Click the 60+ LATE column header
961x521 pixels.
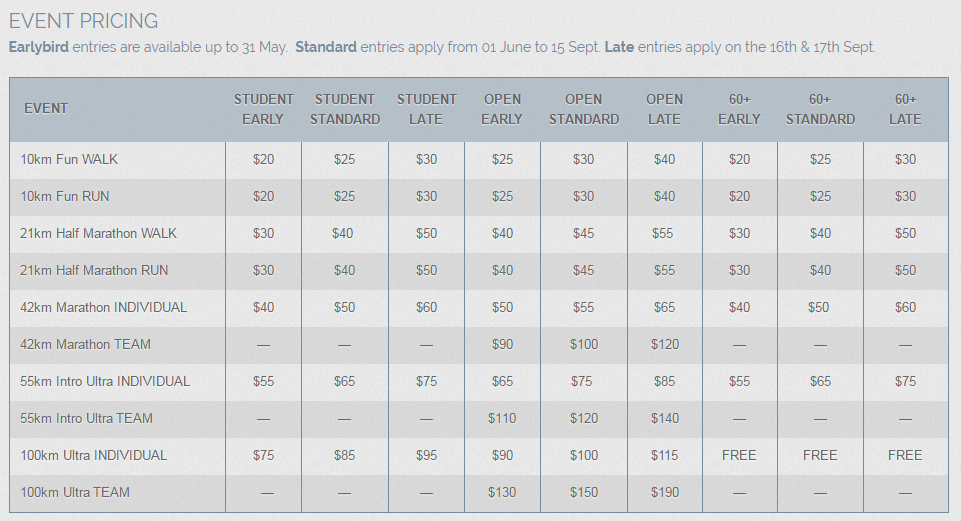point(905,109)
